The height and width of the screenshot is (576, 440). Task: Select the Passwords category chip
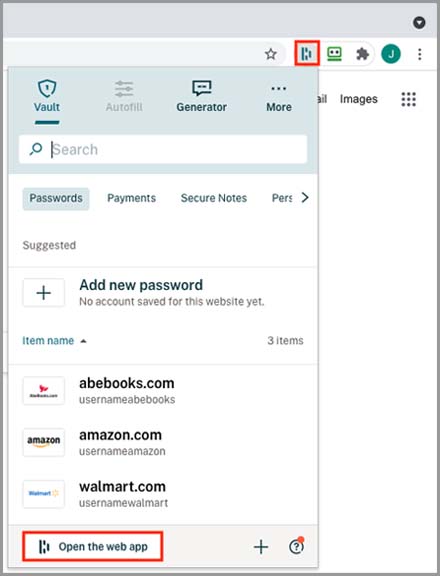tap(56, 199)
